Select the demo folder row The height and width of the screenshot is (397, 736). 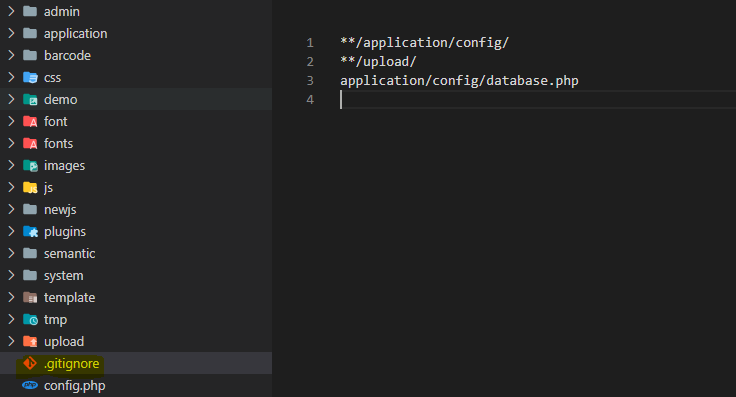pyautogui.click(x=136, y=99)
